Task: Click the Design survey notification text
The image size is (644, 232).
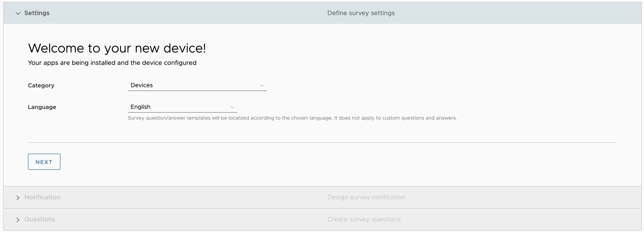Action: coord(366,197)
